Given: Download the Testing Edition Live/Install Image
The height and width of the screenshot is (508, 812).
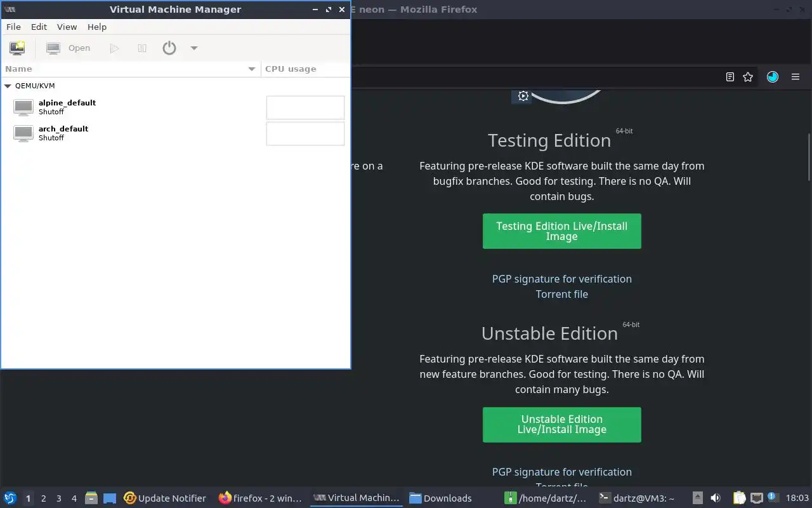Looking at the screenshot, I should tap(561, 231).
